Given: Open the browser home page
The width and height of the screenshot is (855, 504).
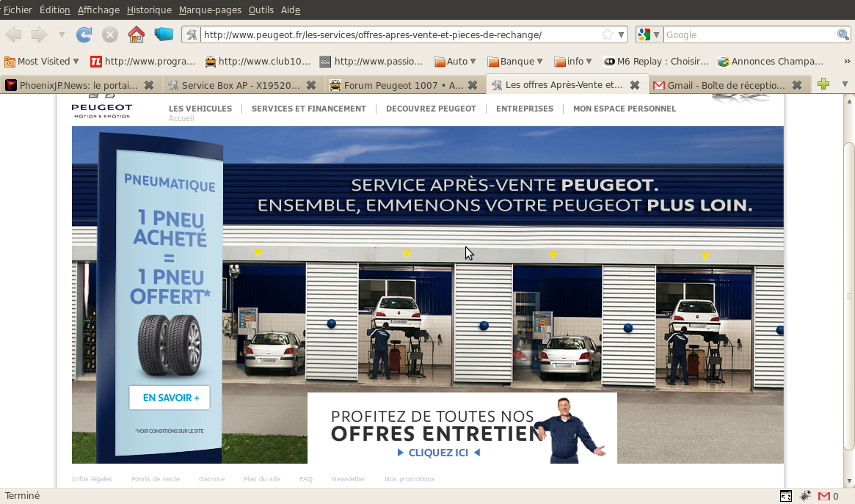Looking at the screenshot, I should (137, 35).
